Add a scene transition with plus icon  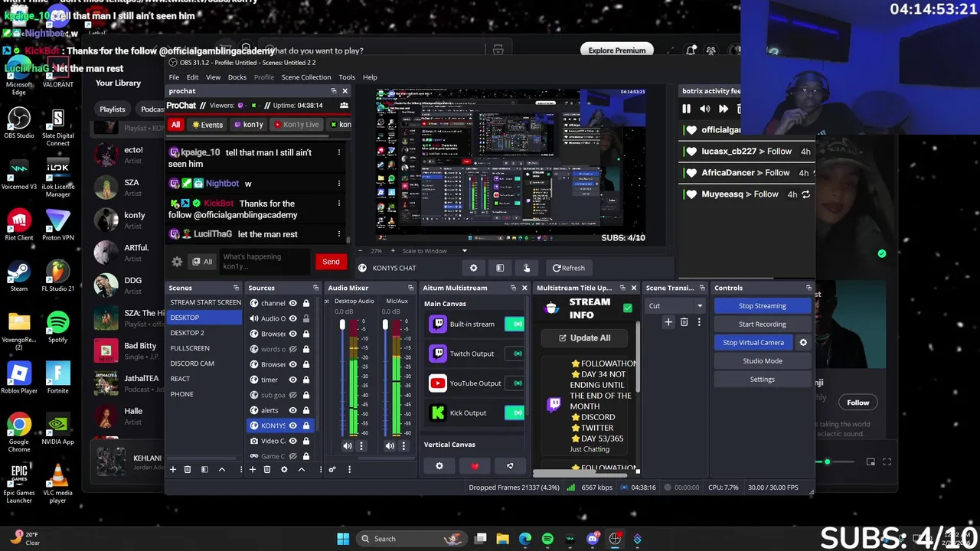[x=668, y=322]
